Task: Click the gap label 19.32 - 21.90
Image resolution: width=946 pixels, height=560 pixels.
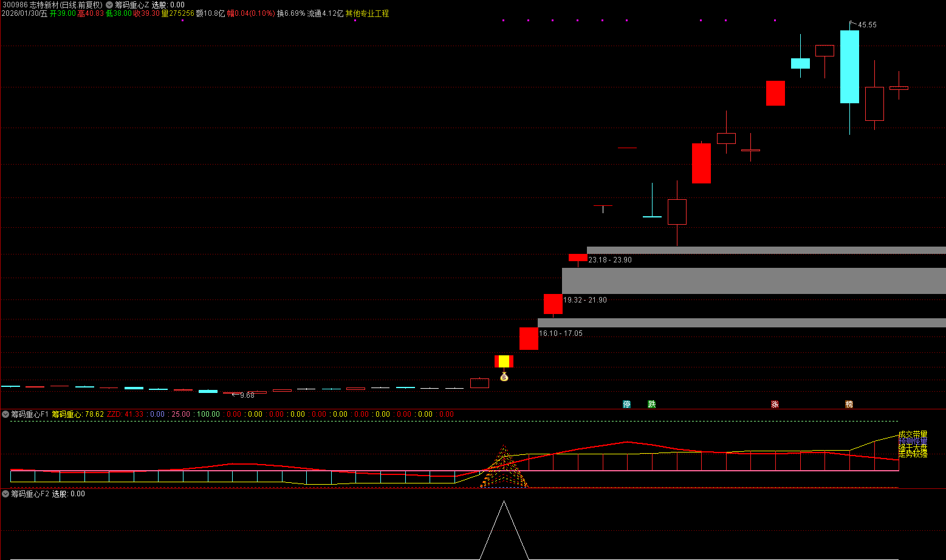Action: [x=585, y=300]
